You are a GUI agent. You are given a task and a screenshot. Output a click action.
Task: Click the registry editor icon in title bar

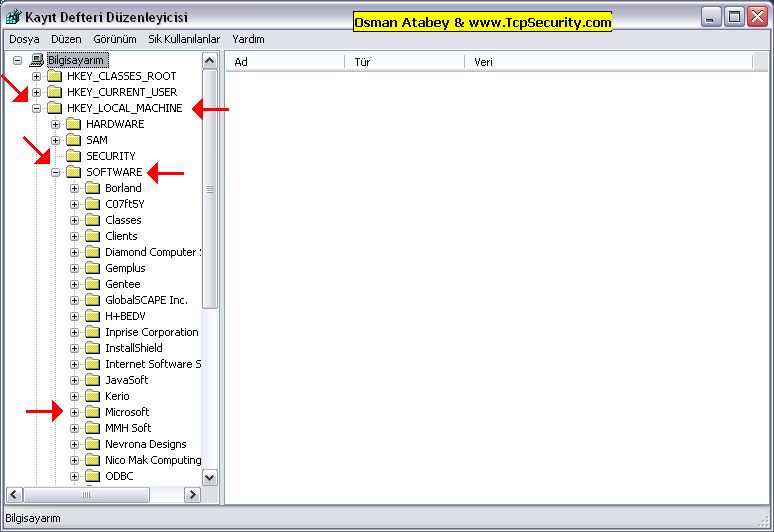pyautogui.click(x=13, y=17)
